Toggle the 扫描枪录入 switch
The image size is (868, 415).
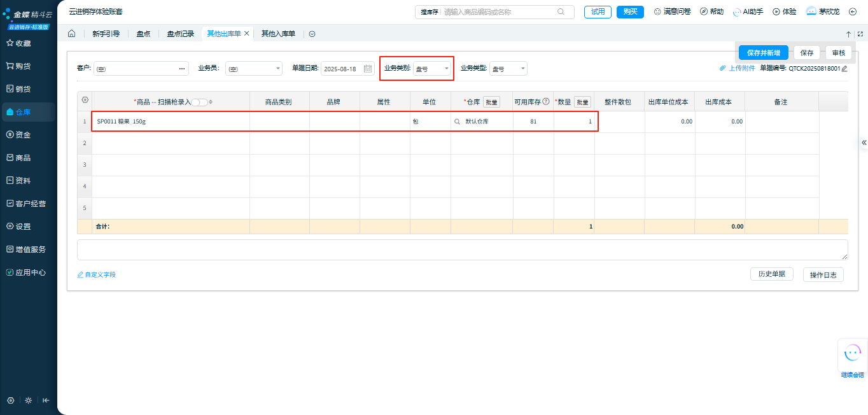click(x=199, y=102)
